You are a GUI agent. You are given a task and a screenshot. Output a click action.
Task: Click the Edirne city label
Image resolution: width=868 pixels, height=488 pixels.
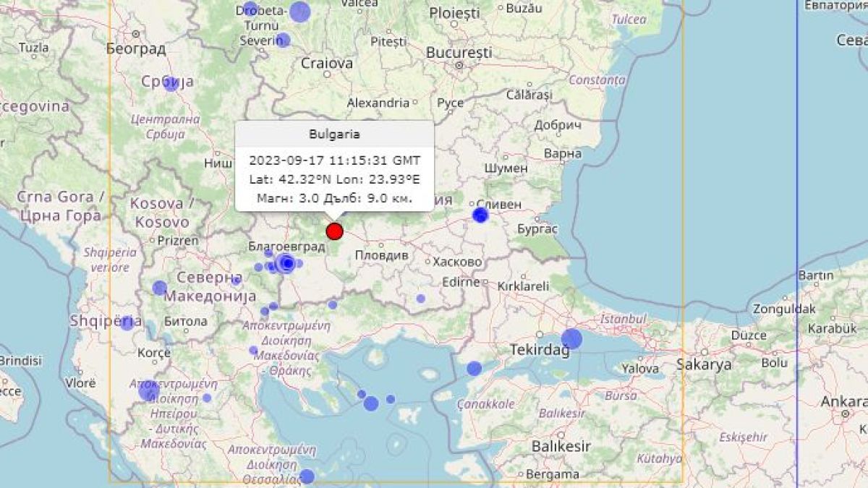click(x=461, y=282)
